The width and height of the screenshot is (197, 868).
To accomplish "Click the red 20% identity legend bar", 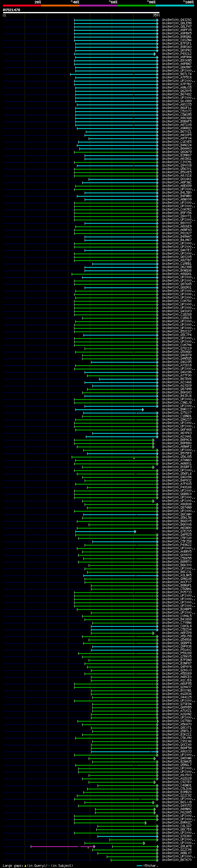I will tap(22, 6).
